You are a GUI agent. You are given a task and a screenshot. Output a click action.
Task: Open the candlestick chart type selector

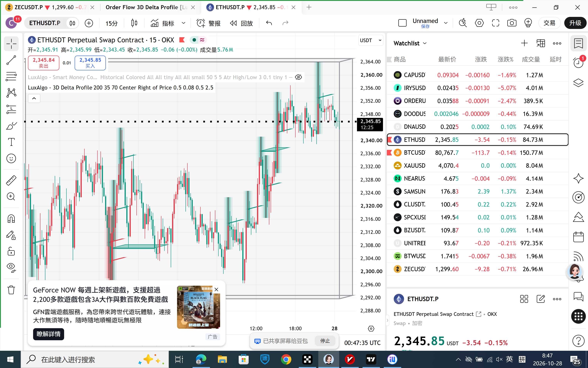tap(134, 23)
